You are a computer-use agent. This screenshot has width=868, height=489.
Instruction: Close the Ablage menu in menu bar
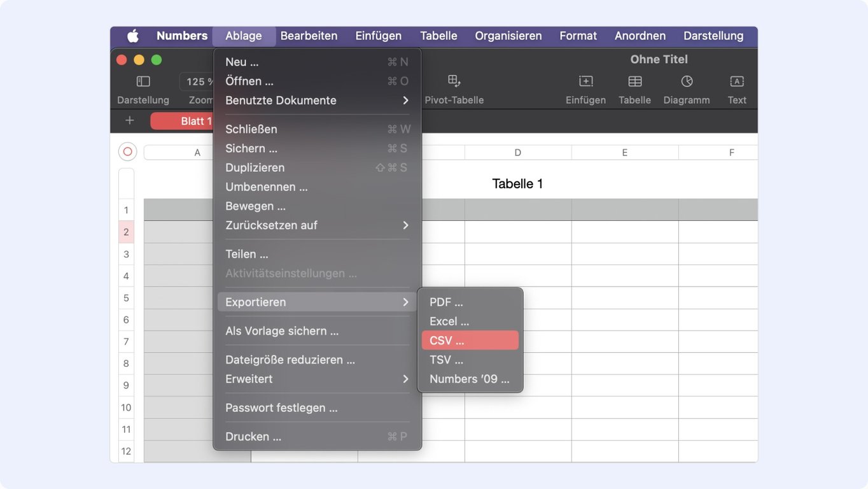click(x=244, y=36)
